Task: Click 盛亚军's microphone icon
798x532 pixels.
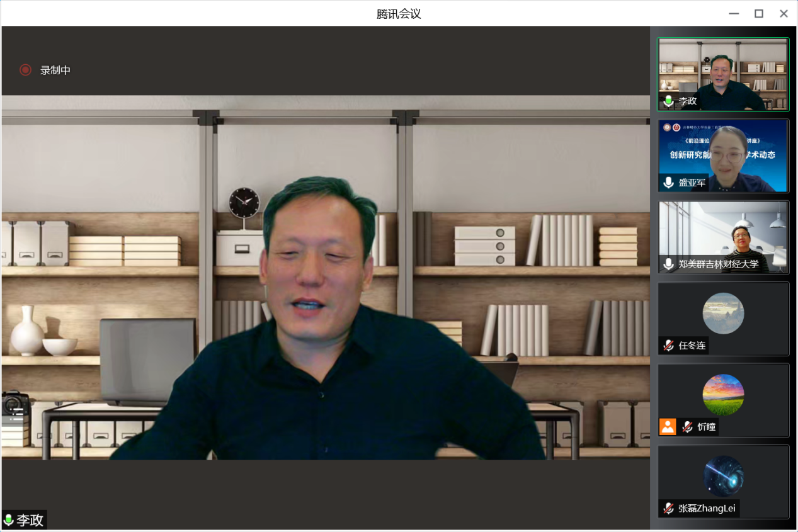Action: (x=668, y=183)
